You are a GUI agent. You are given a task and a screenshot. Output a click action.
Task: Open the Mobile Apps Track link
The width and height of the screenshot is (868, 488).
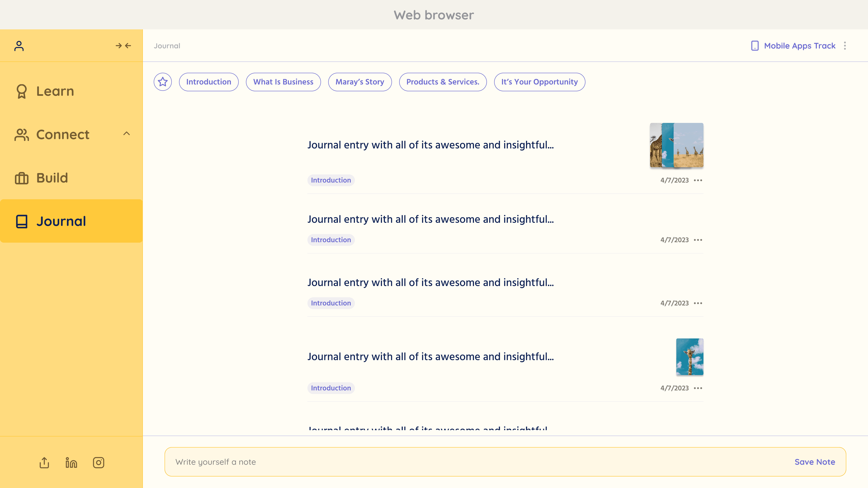click(x=800, y=46)
